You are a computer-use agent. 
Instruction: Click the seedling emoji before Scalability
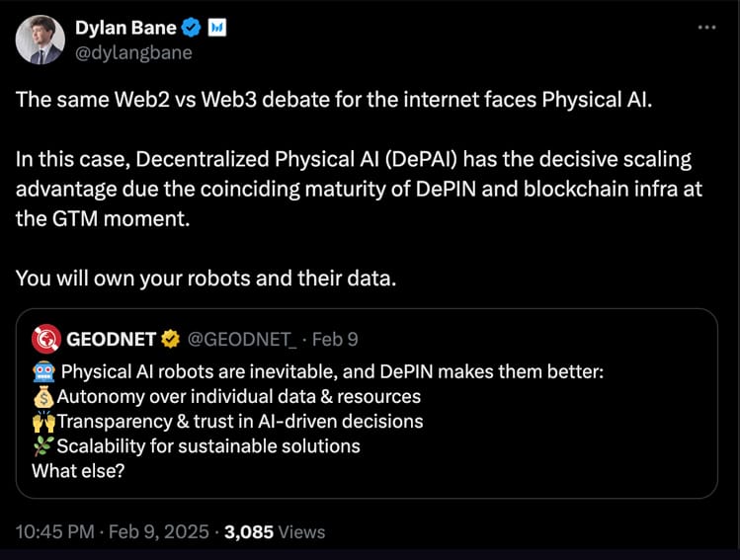coord(43,445)
